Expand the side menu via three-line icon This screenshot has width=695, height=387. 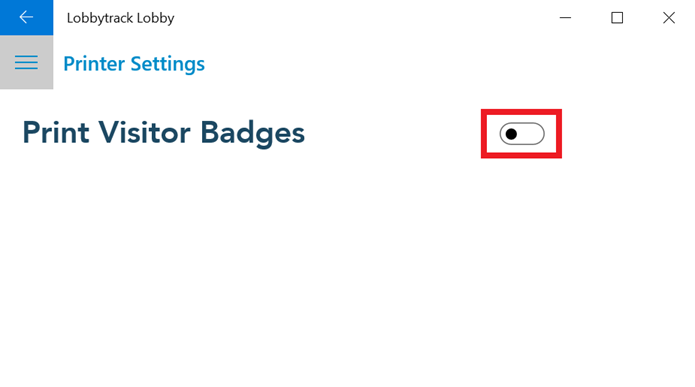26,62
